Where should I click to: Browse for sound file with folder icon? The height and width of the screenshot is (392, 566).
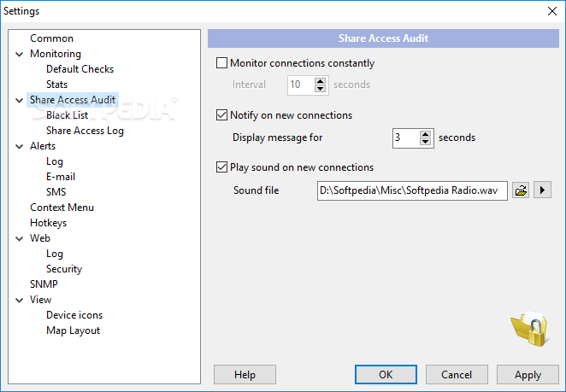(x=521, y=190)
